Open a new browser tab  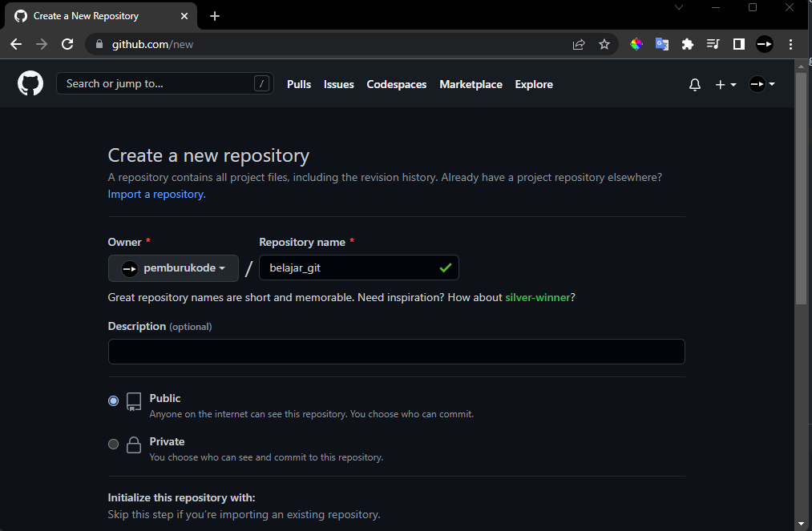pos(215,16)
